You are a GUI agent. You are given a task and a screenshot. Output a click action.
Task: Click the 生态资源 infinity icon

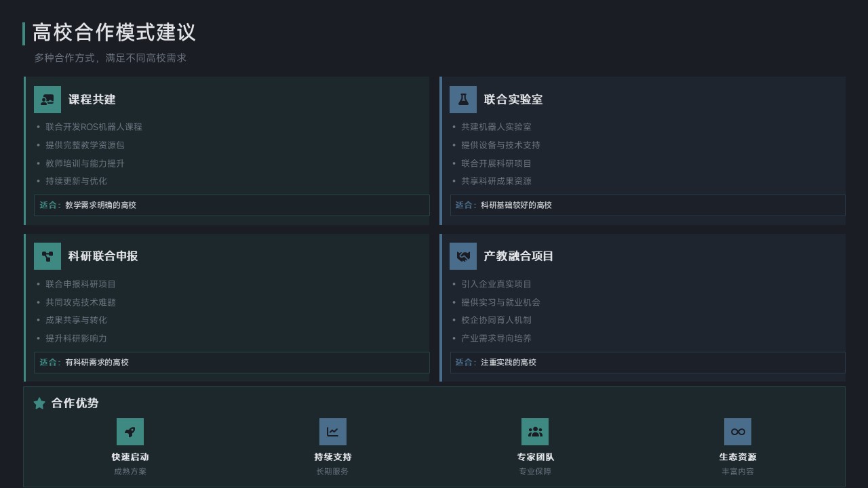tap(738, 432)
